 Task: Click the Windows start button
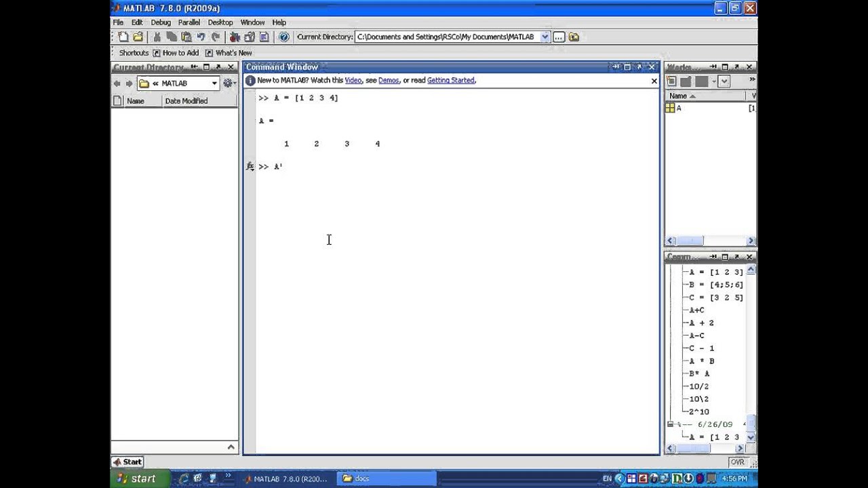point(138,479)
